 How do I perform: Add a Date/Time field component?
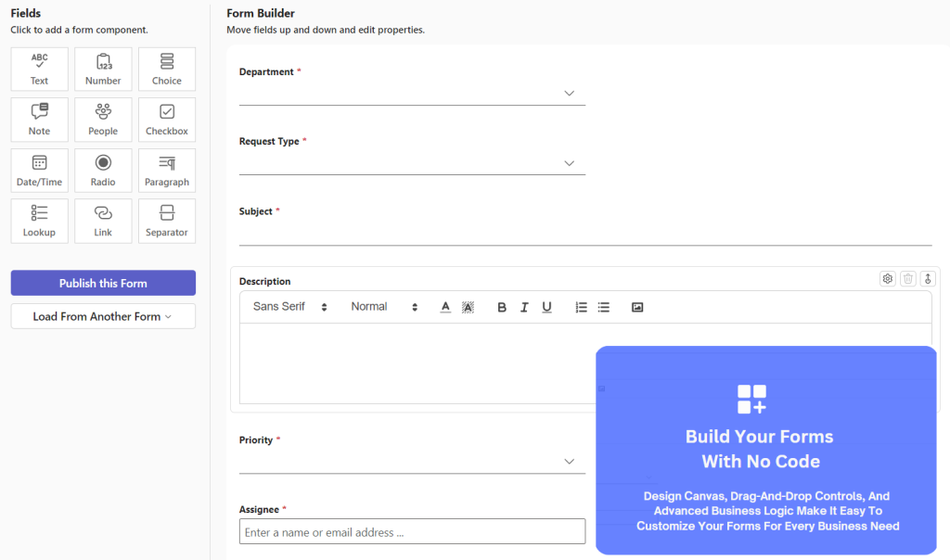tap(39, 170)
